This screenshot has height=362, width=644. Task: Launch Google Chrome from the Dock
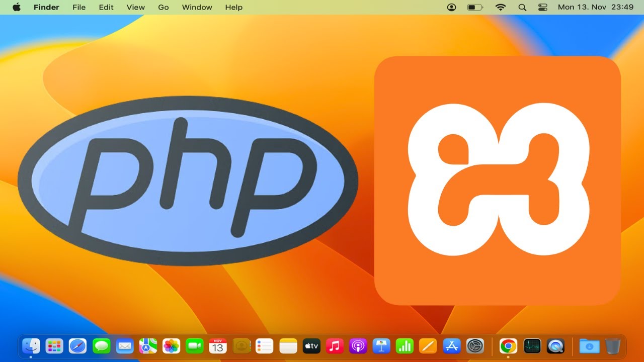point(508,346)
